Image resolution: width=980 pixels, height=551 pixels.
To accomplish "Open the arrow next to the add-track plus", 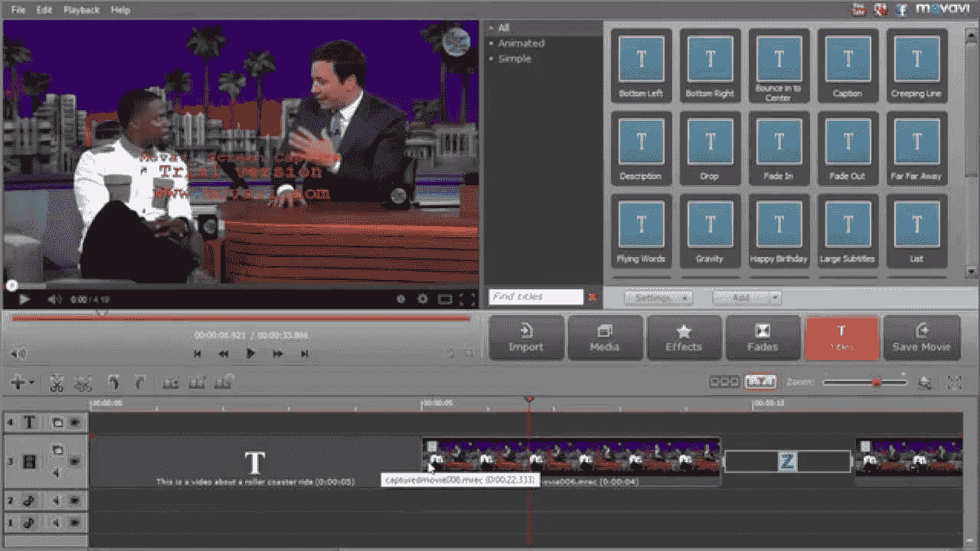I will (x=31, y=382).
